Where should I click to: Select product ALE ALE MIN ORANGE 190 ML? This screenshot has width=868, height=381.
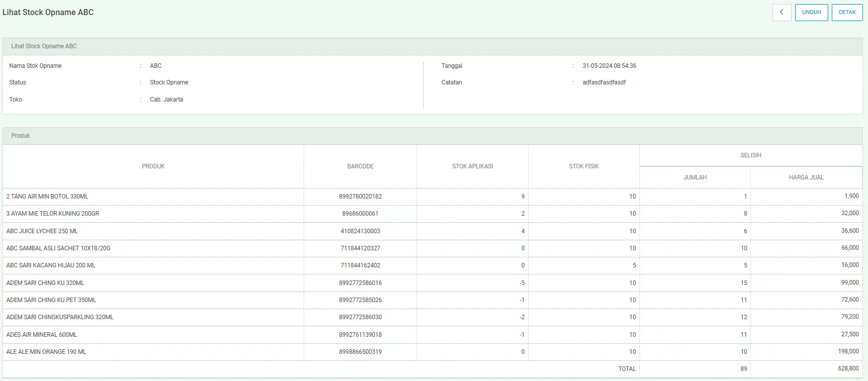46,352
